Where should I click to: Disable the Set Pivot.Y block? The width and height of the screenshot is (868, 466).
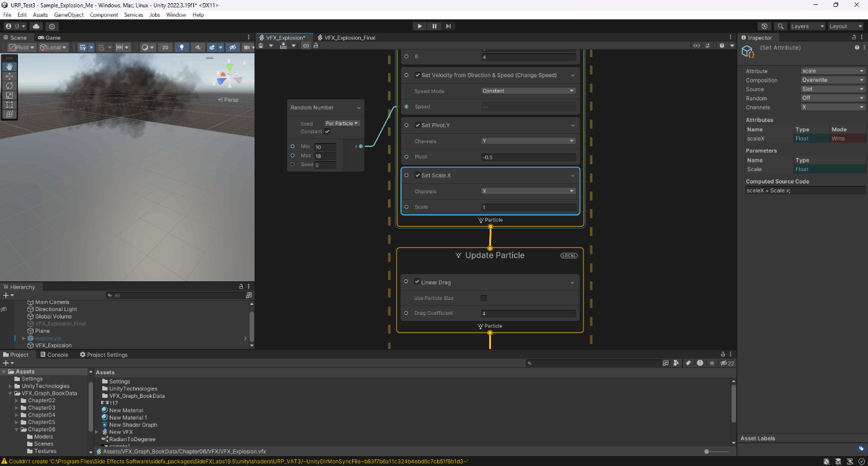tap(418, 125)
